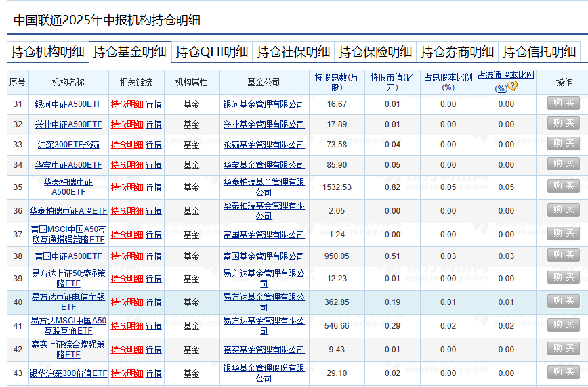Click the 序号 column header
The image size is (588, 387).
pos(18,82)
